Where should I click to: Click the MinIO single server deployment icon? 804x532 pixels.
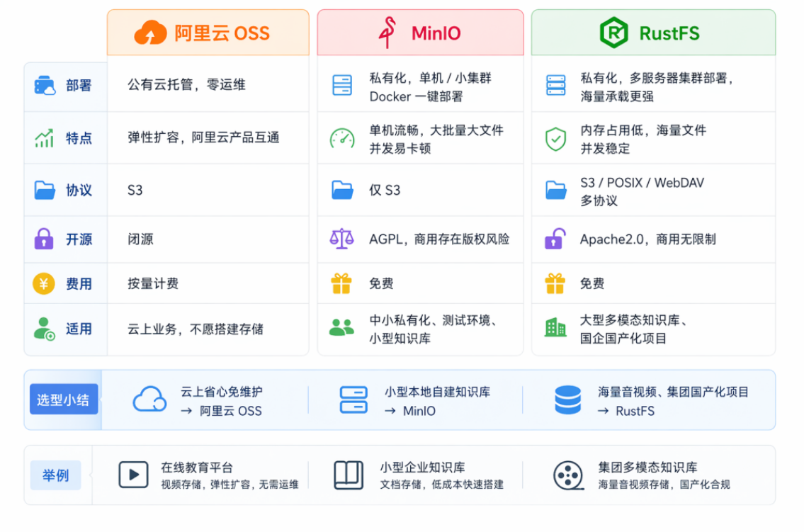(342, 85)
